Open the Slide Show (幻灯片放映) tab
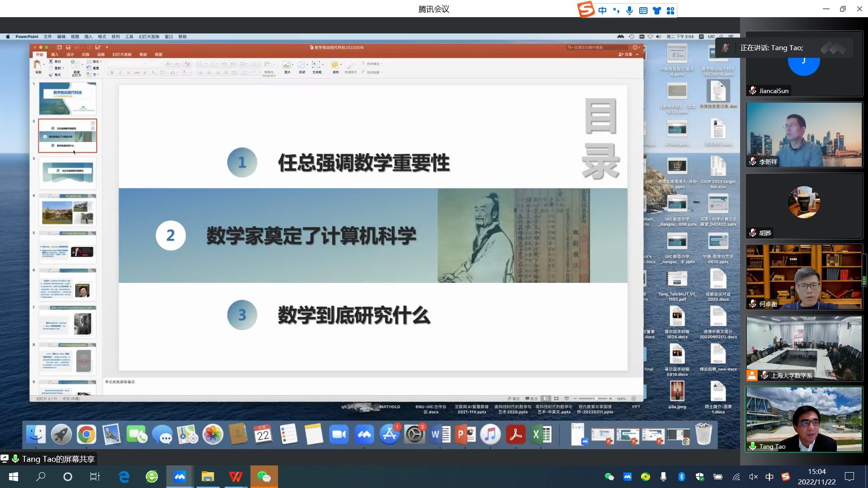The width and height of the screenshot is (868, 488). click(122, 55)
